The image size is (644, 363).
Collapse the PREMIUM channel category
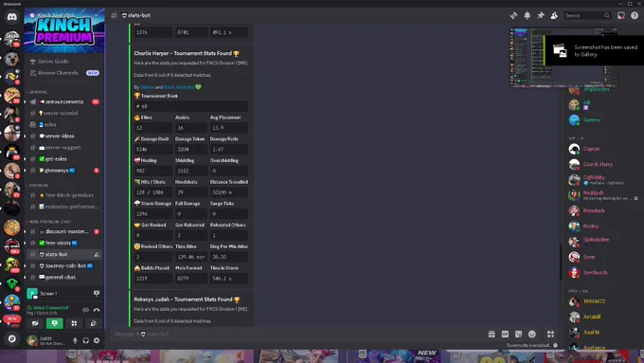(x=39, y=186)
